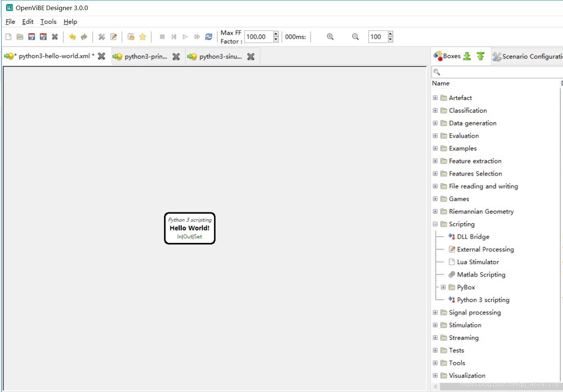Open the File menu
Image resolution: width=563 pixels, height=392 pixels.
(x=10, y=22)
